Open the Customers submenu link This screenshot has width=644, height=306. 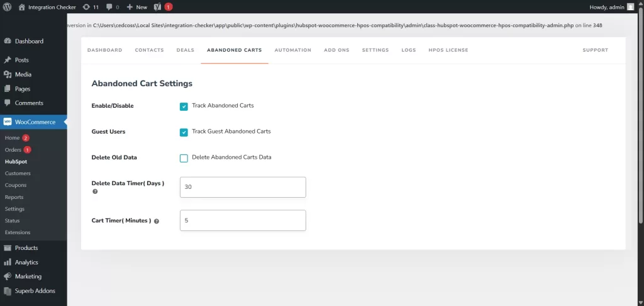[x=18, y=174]
